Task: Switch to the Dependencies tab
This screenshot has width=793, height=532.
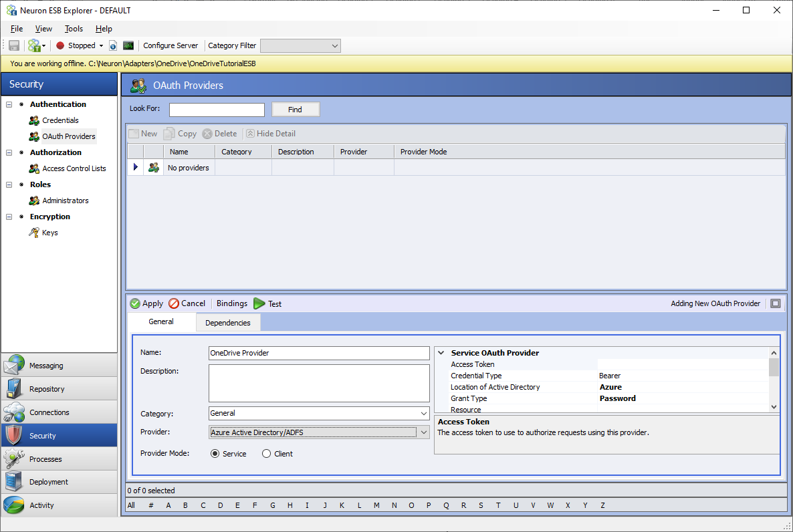Action: coord(227,323)
